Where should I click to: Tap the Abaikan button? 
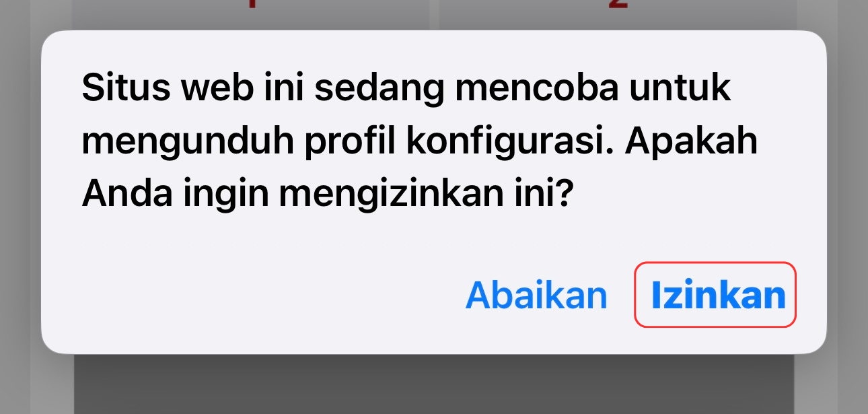(x=536, y=295)
